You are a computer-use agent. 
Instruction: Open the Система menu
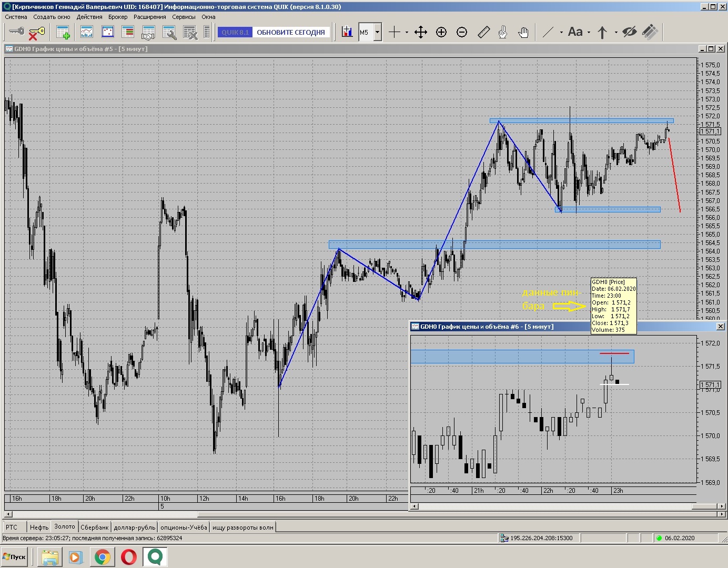[16, 17]
